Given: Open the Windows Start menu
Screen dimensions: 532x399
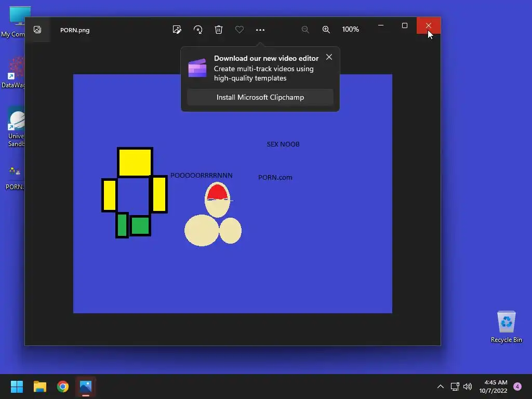Looking at the screenshot, I should [17, 387].
